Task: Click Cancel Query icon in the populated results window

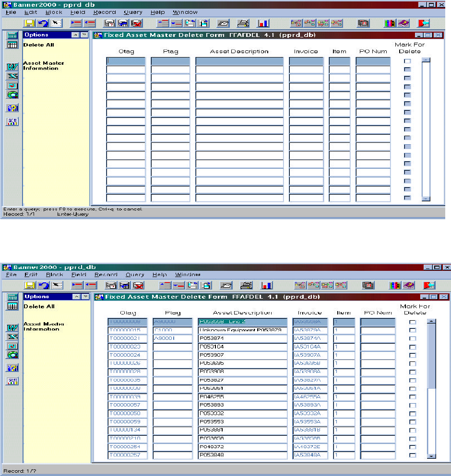Action: click(138, 285)
